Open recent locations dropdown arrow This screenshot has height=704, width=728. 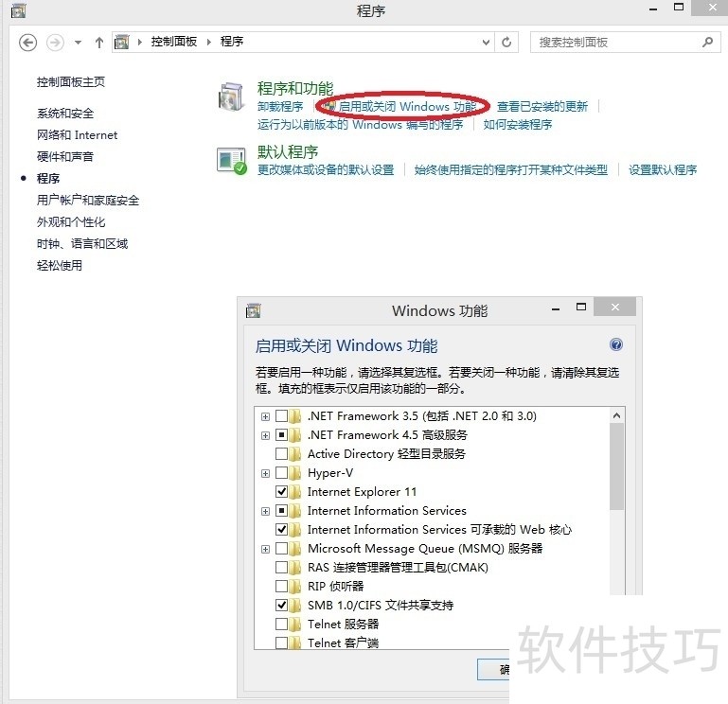coord(78,43)
